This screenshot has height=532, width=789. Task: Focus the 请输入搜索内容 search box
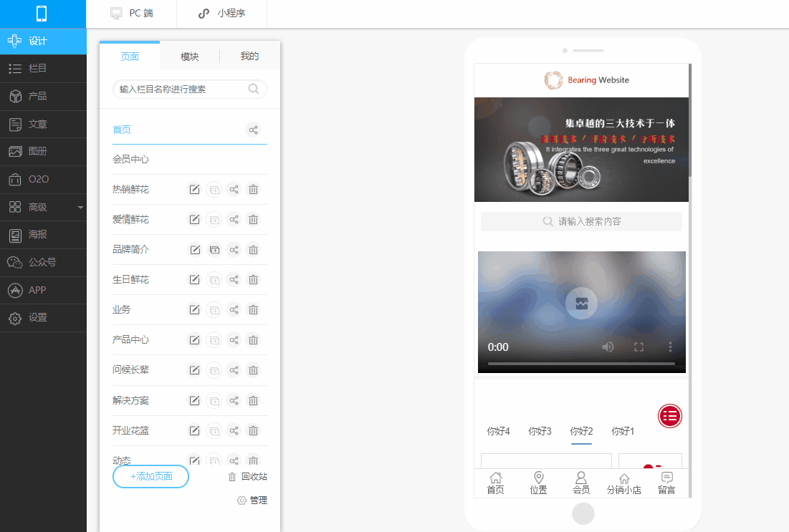pos(581,221)
